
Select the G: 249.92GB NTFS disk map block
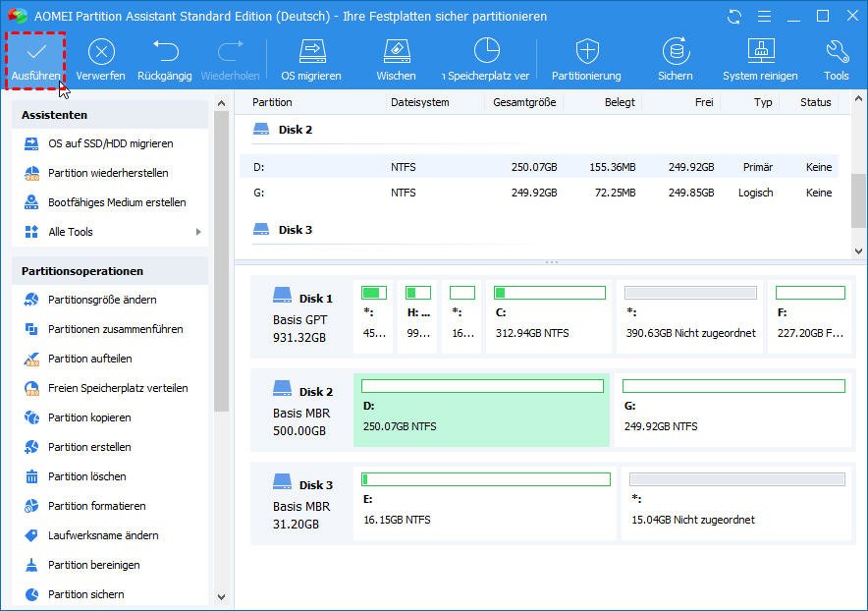point(732,410)
